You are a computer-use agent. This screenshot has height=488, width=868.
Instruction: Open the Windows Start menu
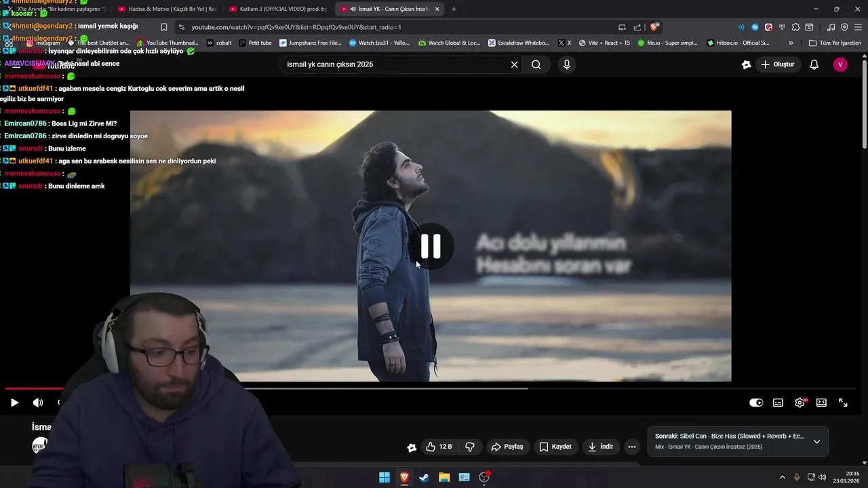(384, 477)
